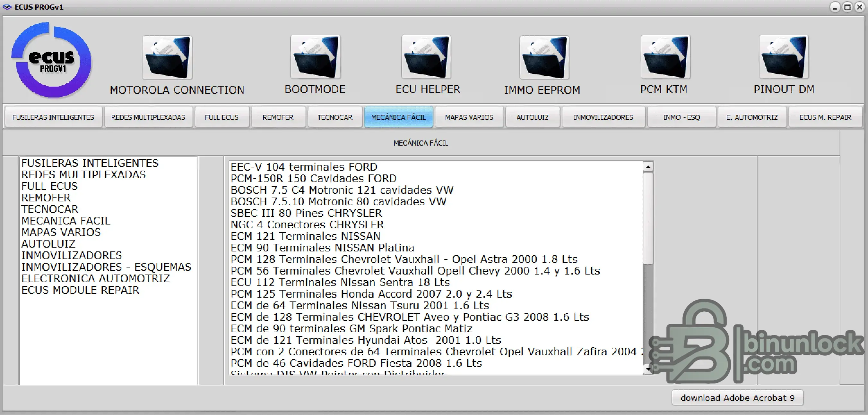Switch to the MAPAS VARIOS tab

(469, 117)
